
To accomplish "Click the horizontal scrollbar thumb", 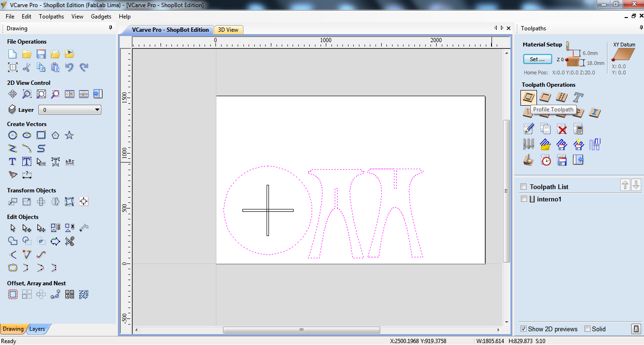I will point(301,330).
